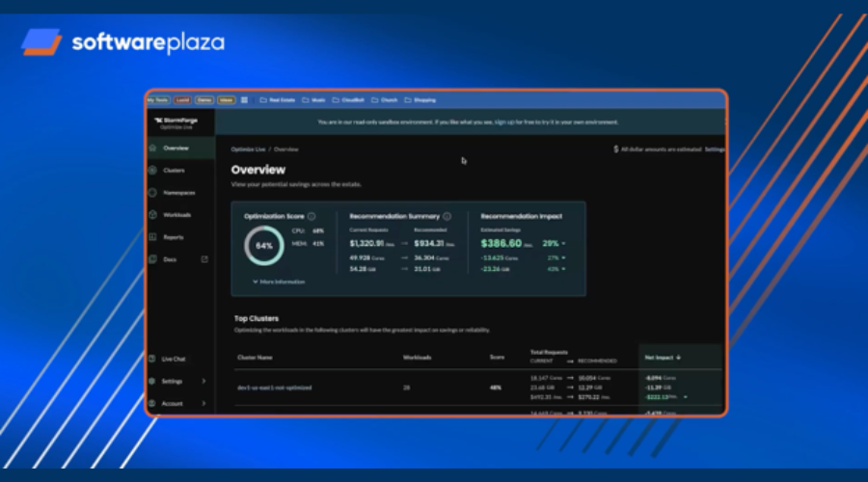868x482 pixels.
Task: Select the Workloads sidebar icon
Action: coord(153,215)
